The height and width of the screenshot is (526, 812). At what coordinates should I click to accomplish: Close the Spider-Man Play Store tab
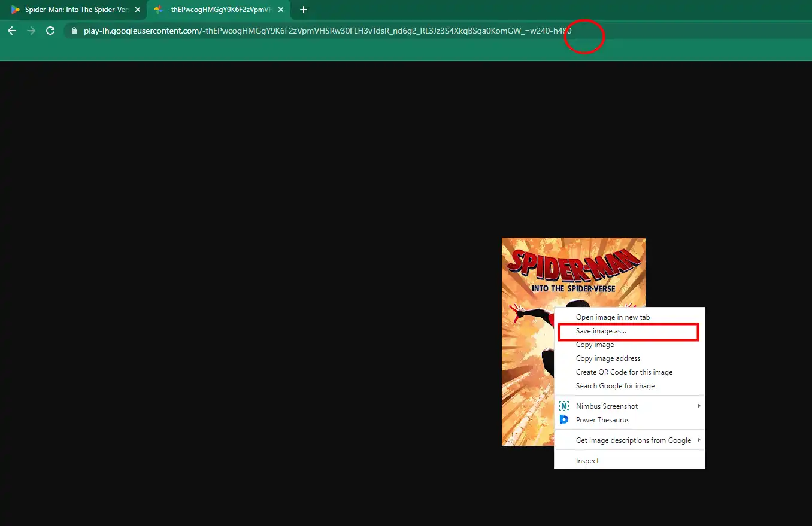138,10
